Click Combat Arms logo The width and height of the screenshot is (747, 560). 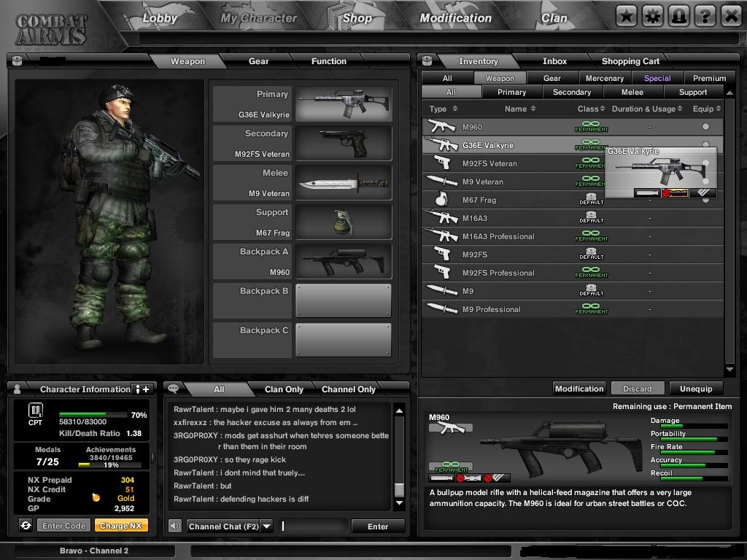point(51,29)
